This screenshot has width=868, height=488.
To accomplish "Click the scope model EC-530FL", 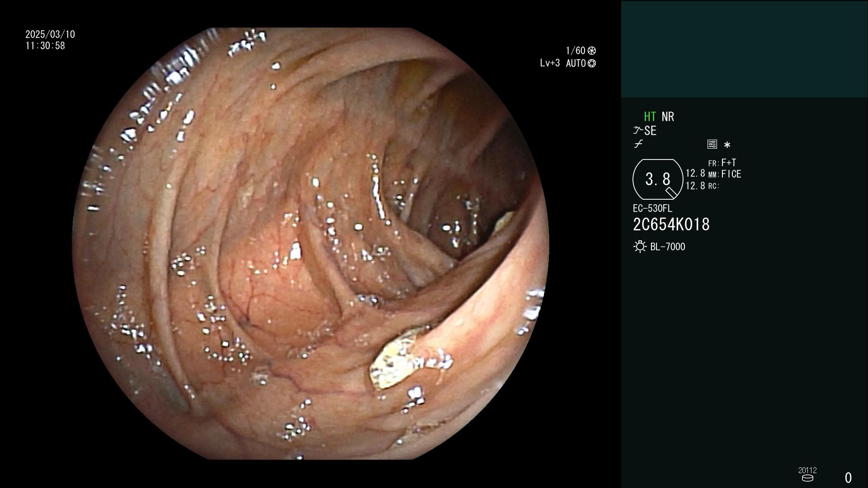I will point(652,208).
